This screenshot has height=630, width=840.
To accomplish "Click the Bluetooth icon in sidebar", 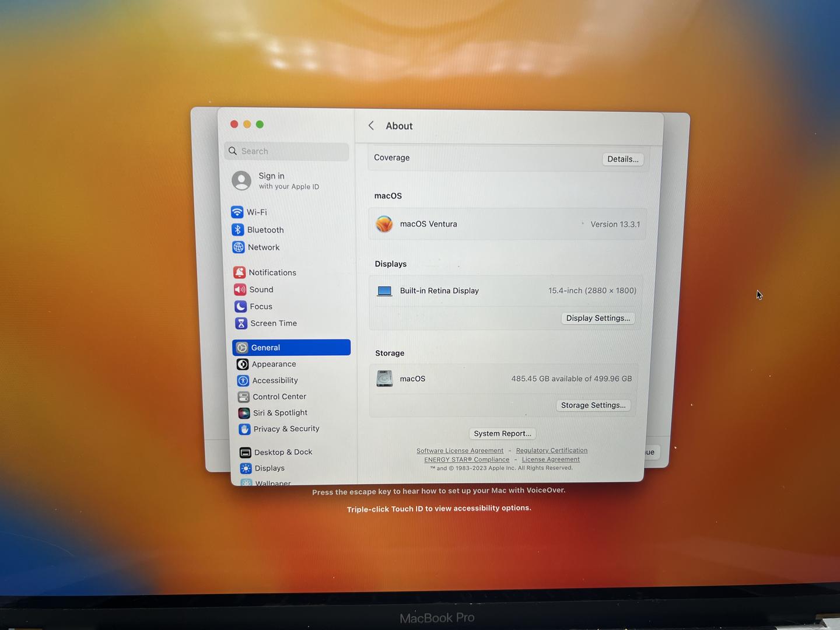I will [x=237, y=229].
